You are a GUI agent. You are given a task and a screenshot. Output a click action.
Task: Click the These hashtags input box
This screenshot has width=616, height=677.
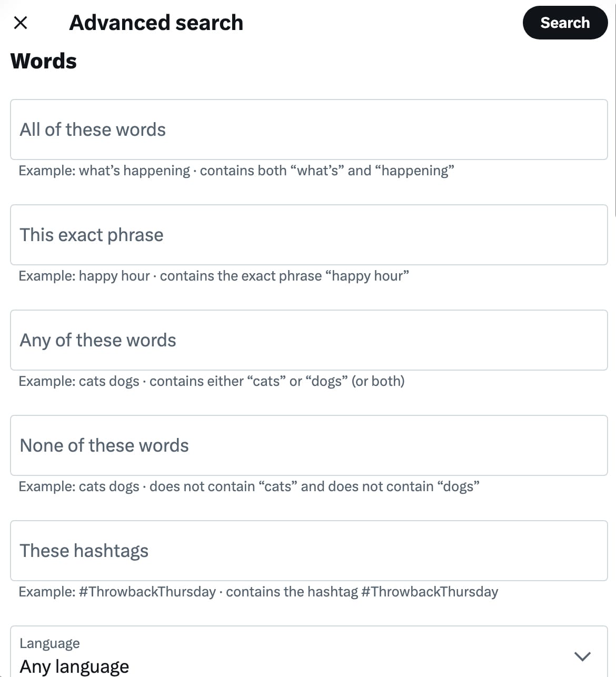(308, 551)
